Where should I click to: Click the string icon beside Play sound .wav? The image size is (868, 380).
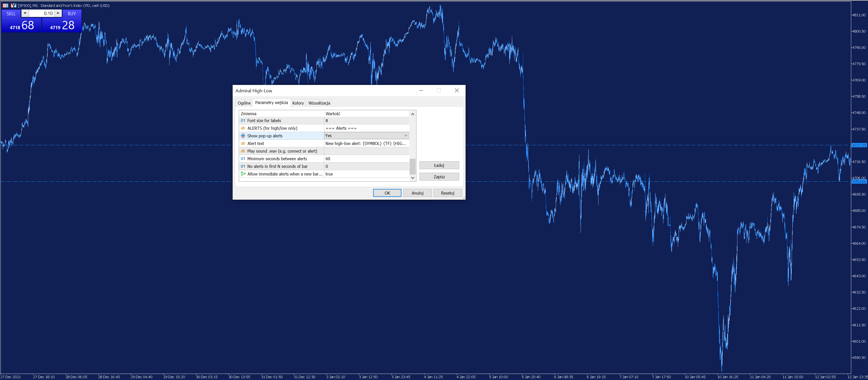coord(243,151)
